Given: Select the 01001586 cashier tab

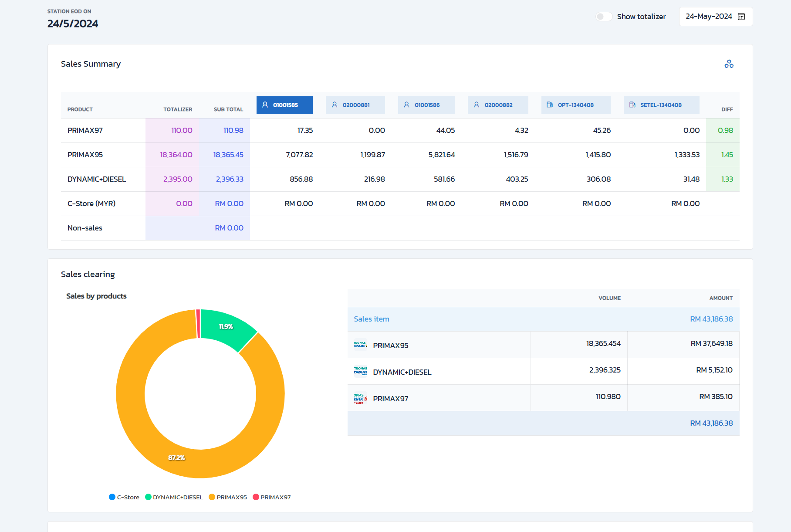Looking at the screenshot, I should pyautogui.click(x=426, y=105).
